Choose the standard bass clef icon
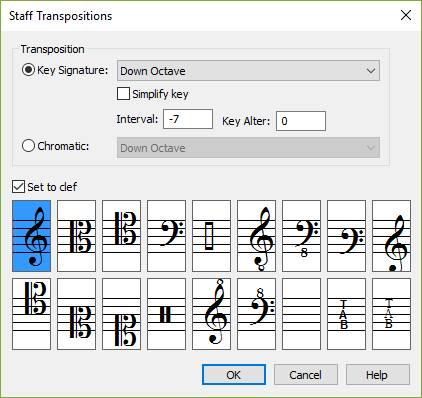Viewport: 422px width, 398px height. (166, 236)
